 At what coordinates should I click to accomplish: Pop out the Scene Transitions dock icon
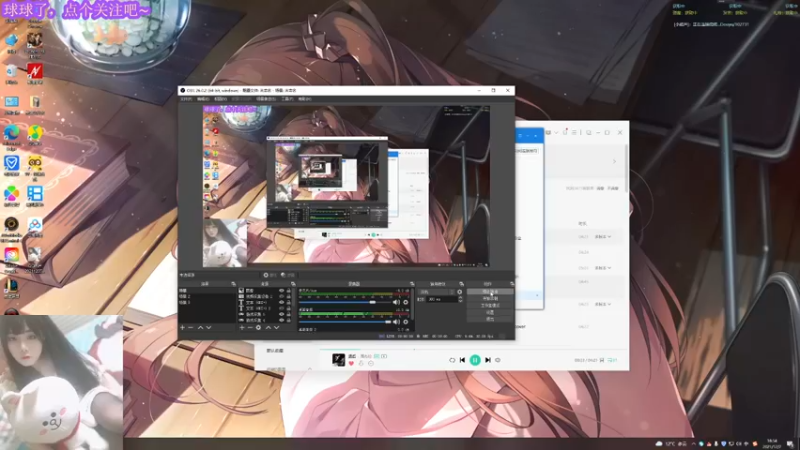pos(461,284)
